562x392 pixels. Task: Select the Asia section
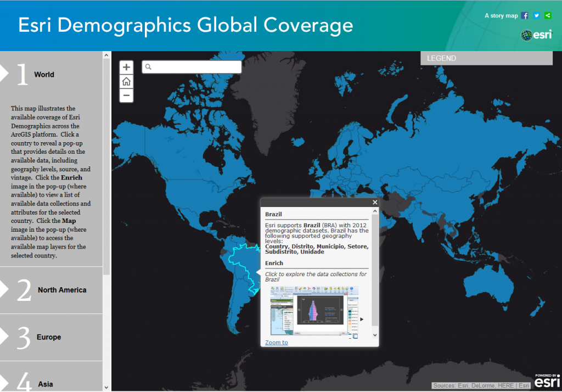click(x=51, y=377)
